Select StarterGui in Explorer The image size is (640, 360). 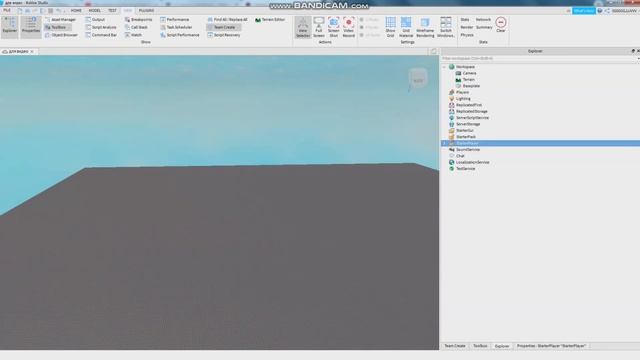[x=464, y=131]
